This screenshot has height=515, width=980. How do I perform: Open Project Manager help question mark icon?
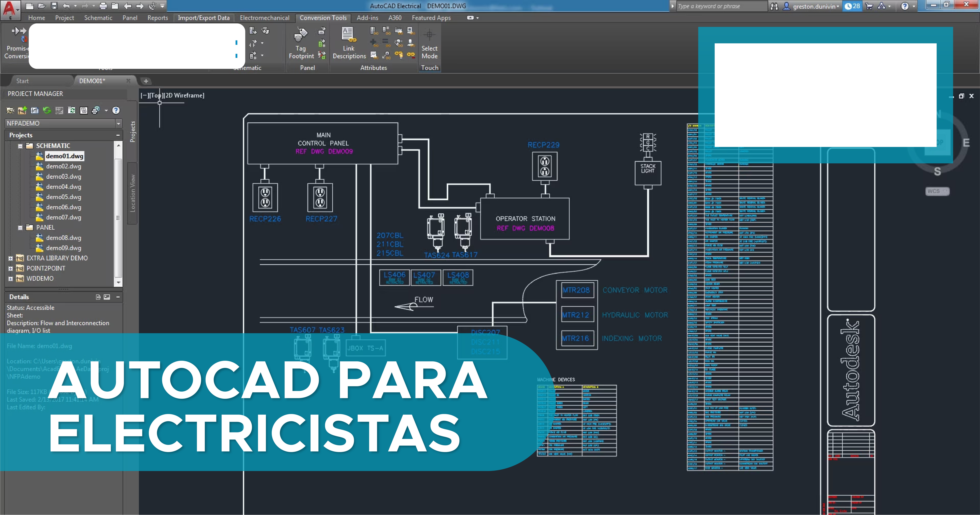[x=116, y=110]
